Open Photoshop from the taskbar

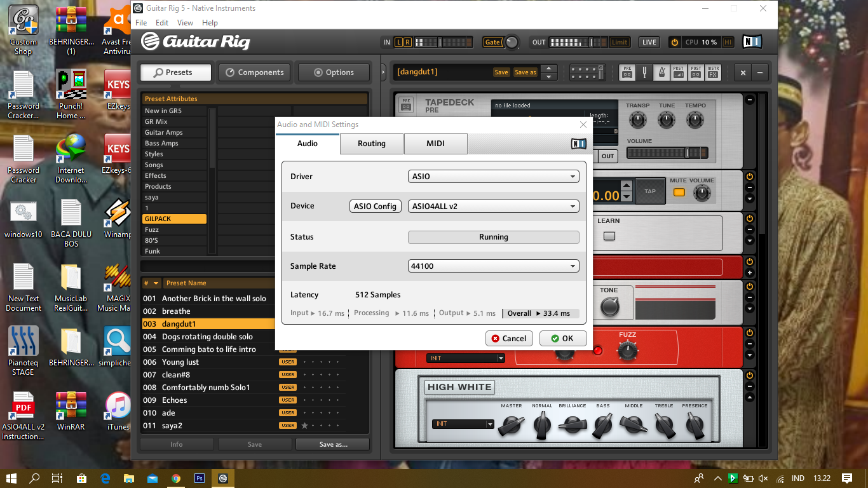pos(200,478)
